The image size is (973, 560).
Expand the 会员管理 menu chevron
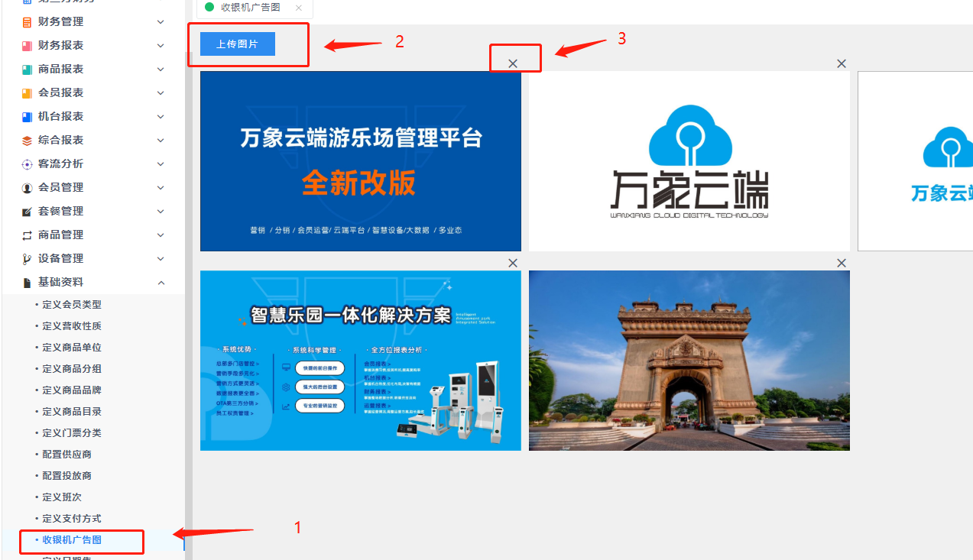161,188
